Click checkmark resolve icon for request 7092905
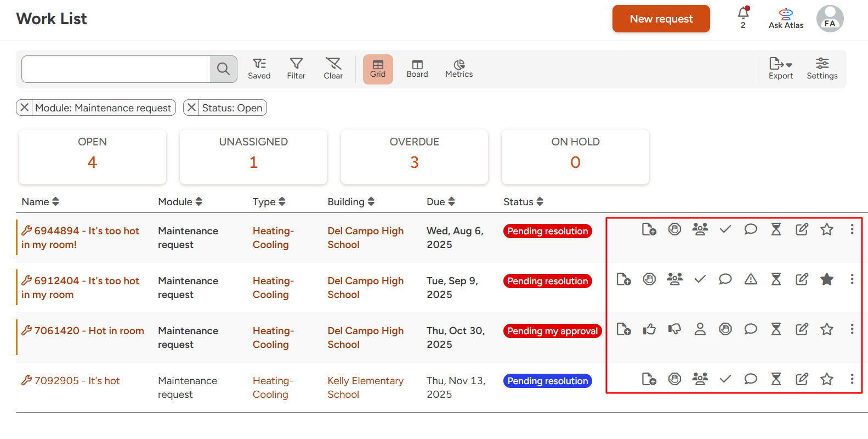The height and width of the screenshot is (439, 868). [725, 379]
